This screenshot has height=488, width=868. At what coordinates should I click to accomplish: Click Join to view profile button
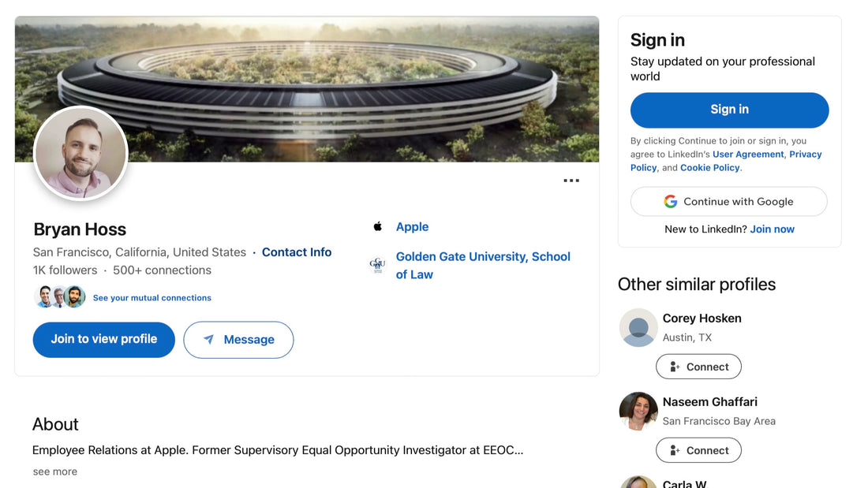click(104, 340)
